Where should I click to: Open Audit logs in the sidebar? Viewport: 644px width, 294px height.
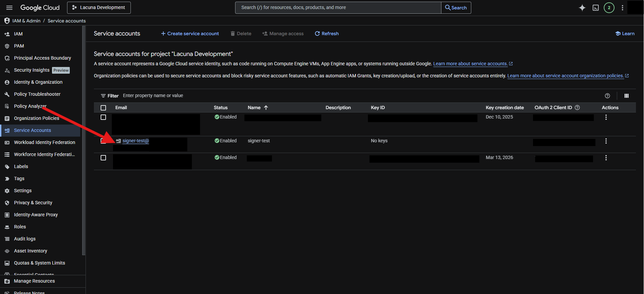pyautogui.click(x=24, y=239)
